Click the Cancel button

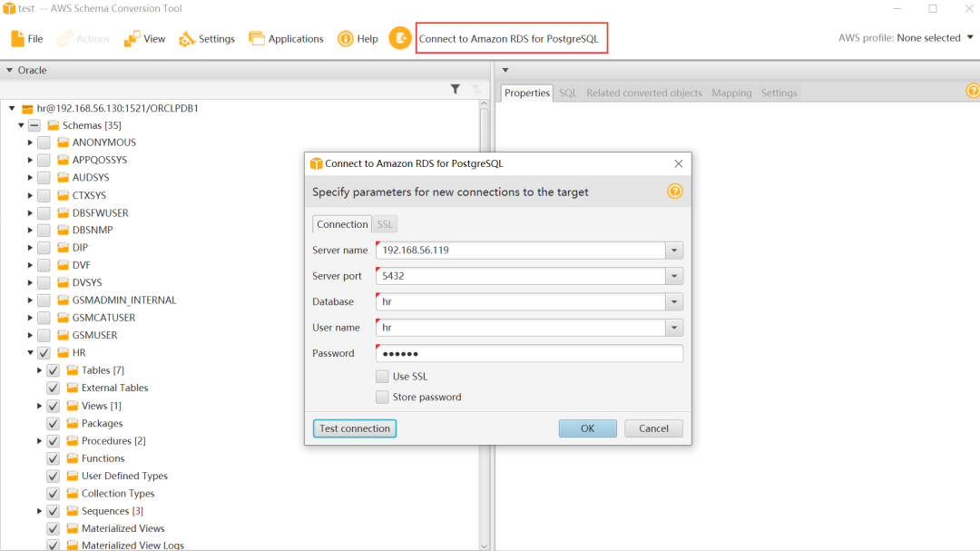653,428
